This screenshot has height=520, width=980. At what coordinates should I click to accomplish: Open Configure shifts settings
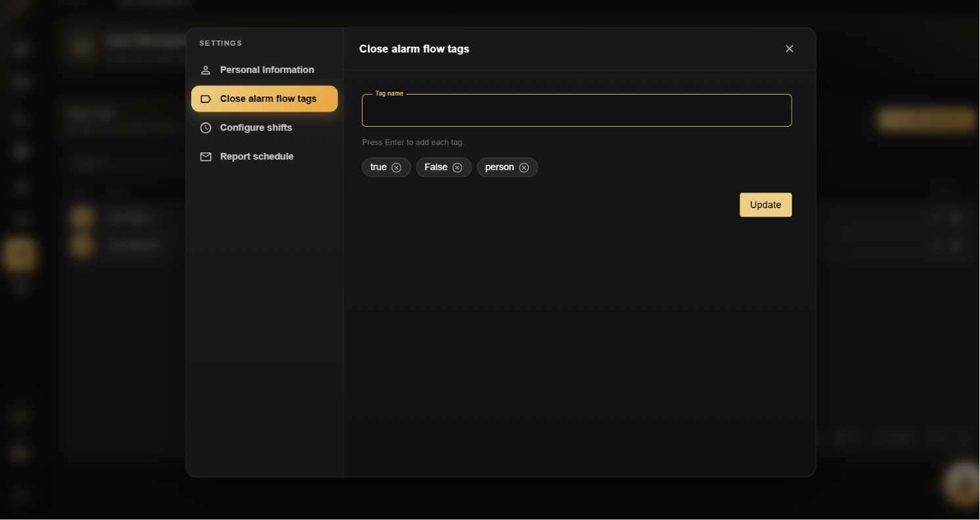click(264, 128)
